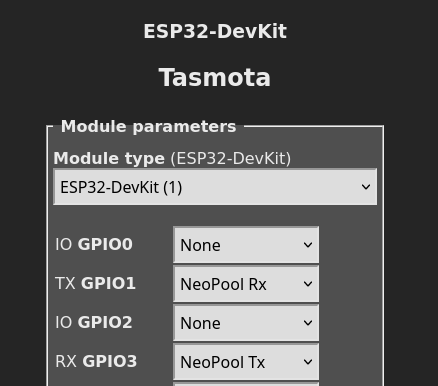This screenshot has width=438, height=386.
Task: Click the chevron arrow of GPIO1 selector
Action: point(308,284)
